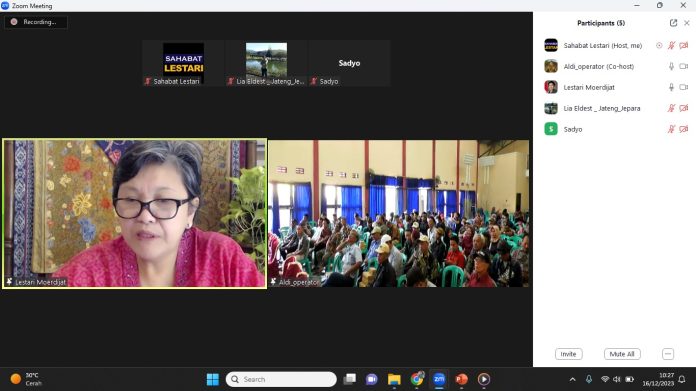Select Lestari Moerdijat participant name
696x391 pixels.
(x=589, y=87)
